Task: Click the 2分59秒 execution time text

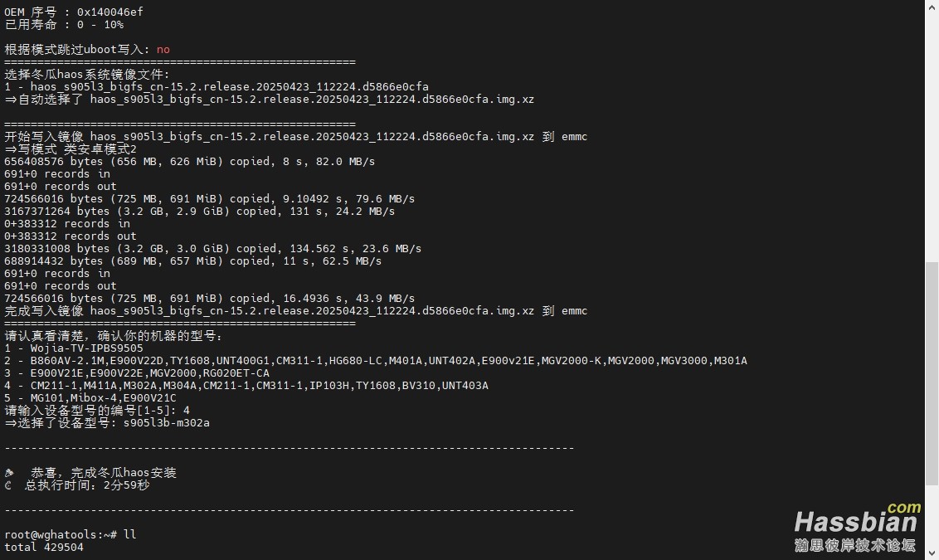Action: pyautogui.click(x=126, y=485)
